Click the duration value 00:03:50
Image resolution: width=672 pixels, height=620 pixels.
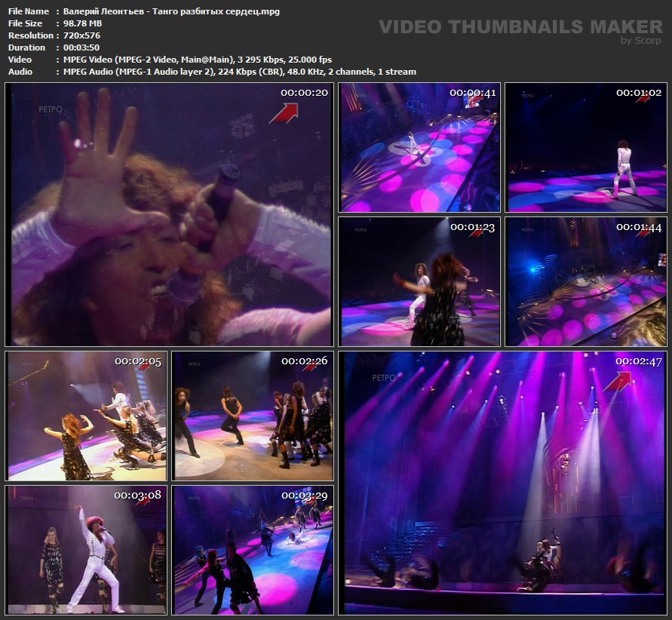[x=81, y=48]
